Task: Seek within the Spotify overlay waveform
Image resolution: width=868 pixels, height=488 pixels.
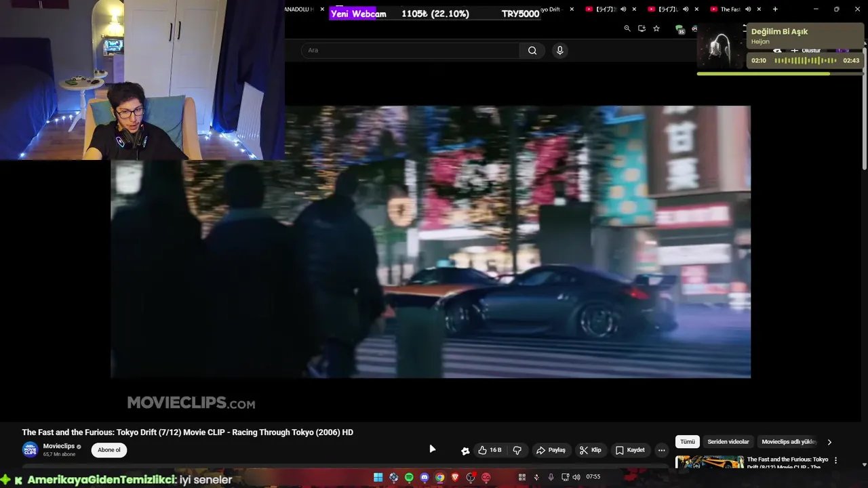Action: coord(806,61)
